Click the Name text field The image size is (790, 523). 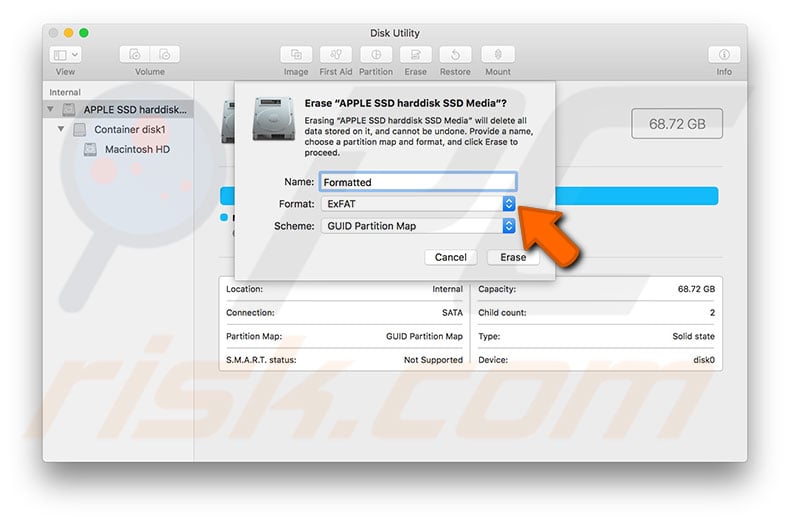coord(417,182)
